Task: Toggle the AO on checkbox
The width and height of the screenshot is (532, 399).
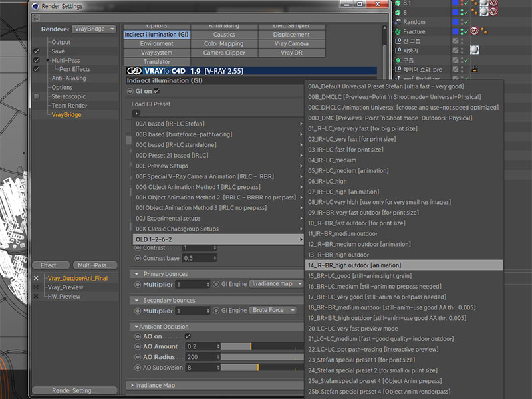Action: pos(188,336)
